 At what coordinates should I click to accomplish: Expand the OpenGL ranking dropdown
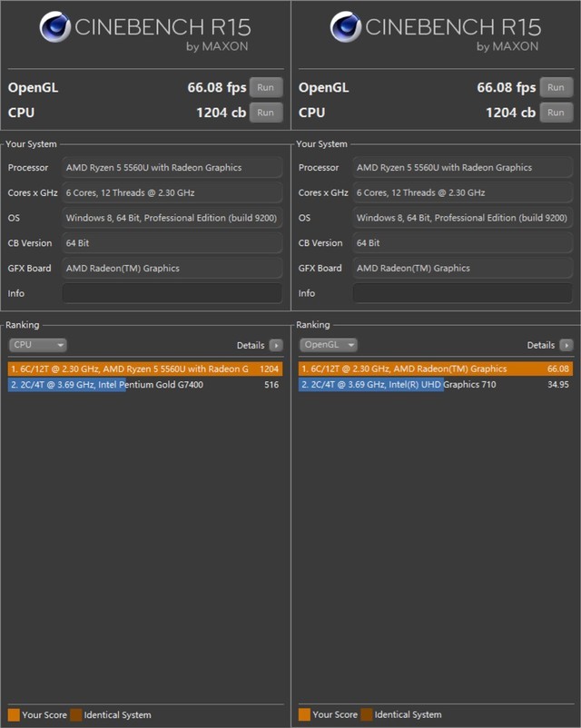[x=329, y=345]
